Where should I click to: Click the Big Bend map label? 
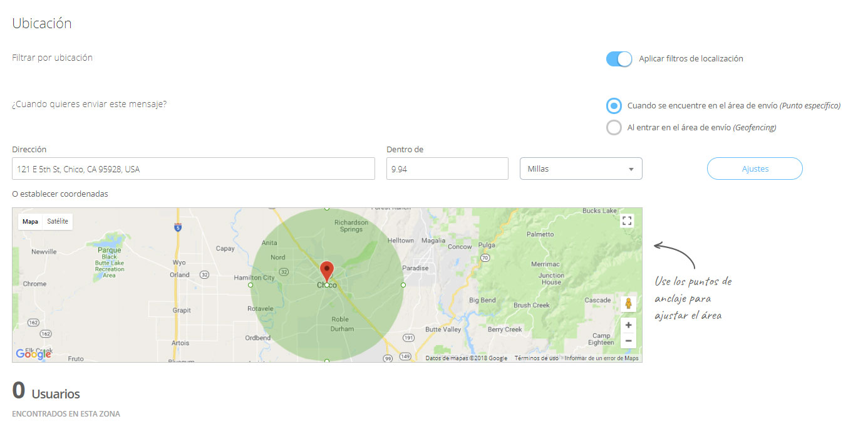(482, 300)
